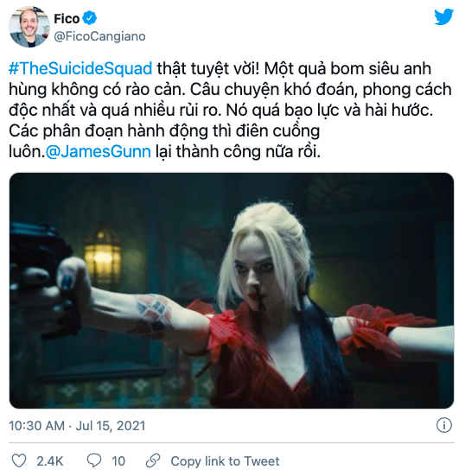Click the Twitter bird logo
Screen dimensions: 465x476
(443, 17)
